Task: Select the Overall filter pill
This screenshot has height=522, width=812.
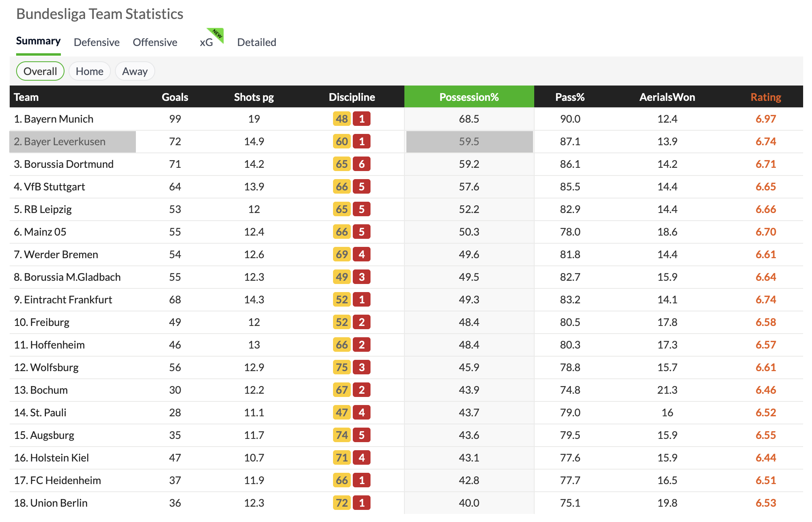Action: (x=40, y=71)
